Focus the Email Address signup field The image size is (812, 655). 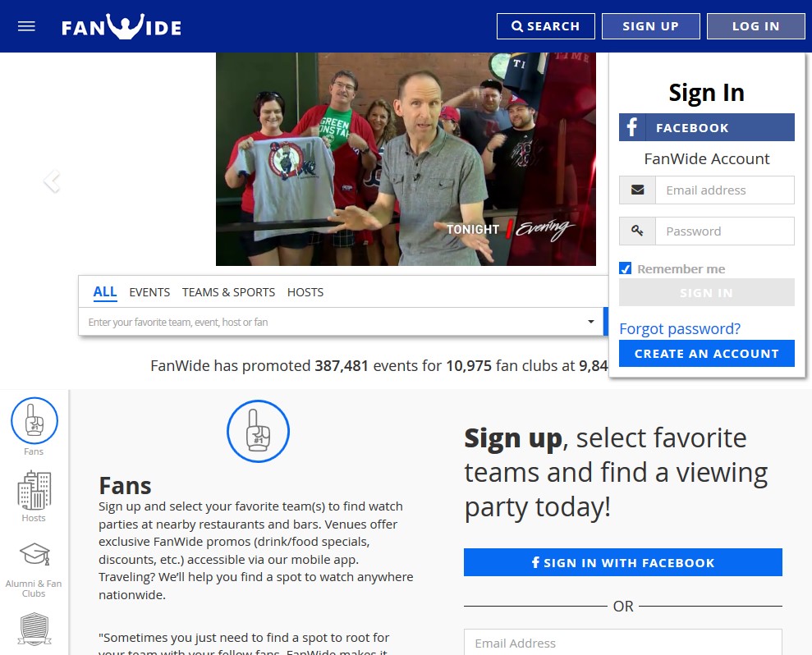tap(623, 643)
